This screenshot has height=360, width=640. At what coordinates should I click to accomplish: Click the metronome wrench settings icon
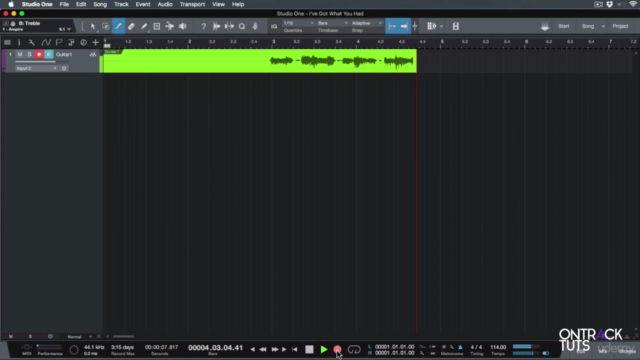452,347
